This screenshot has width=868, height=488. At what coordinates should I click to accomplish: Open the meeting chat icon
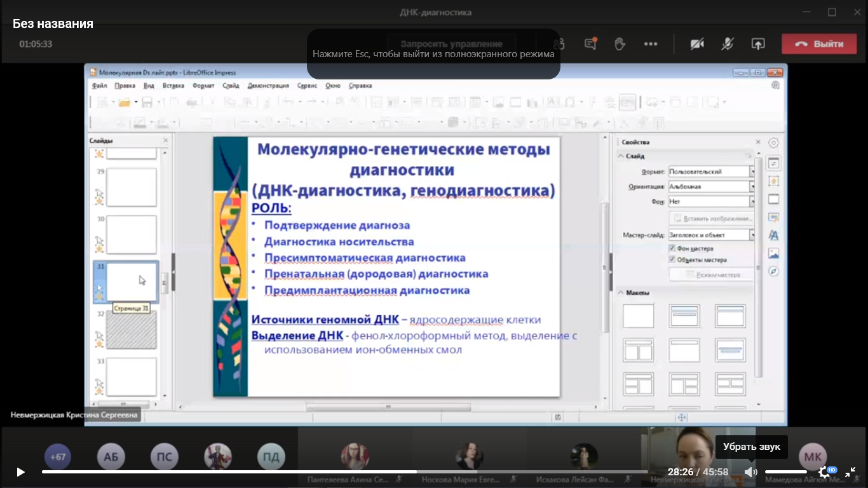pos(590,44)
